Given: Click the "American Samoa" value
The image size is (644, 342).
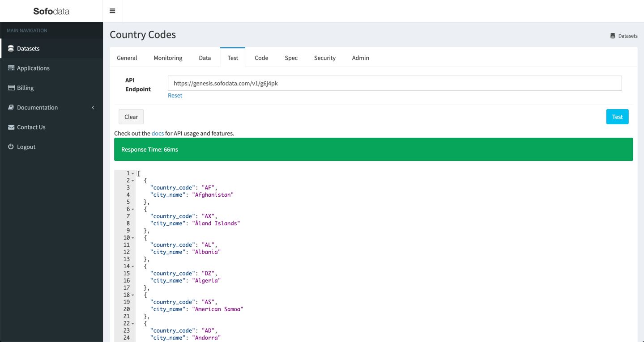Looking at the screenshot, I should pyautogui.click(x=218, y=309).
